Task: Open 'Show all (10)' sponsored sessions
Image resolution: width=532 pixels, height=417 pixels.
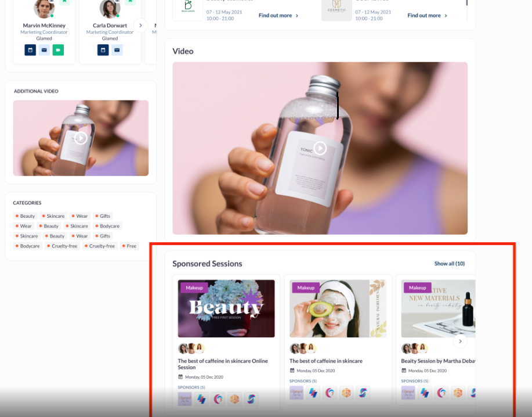Action: pyautogui.click(x=450, y=264)
